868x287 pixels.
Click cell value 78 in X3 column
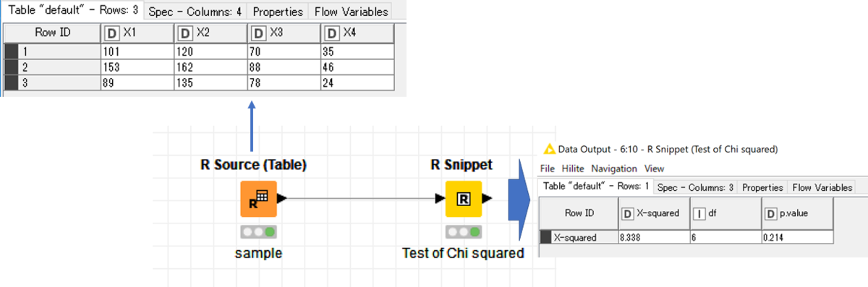(x=284, y=82)
